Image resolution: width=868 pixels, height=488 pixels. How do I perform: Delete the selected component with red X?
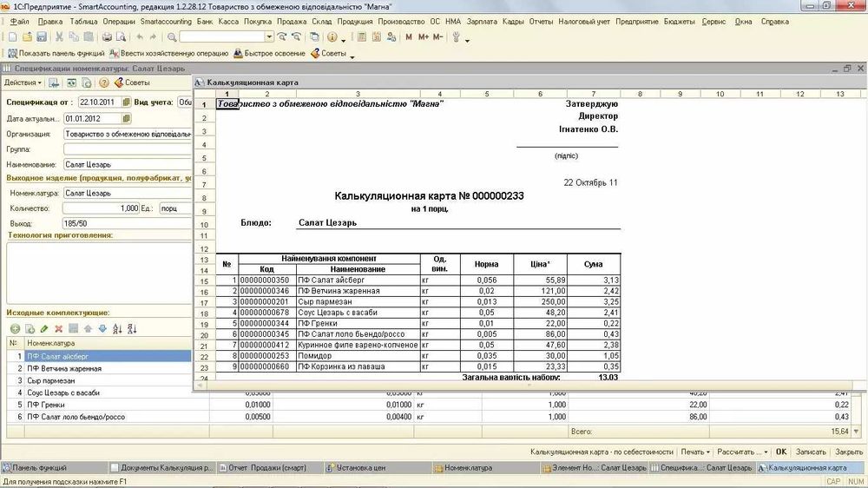[59, 328]
